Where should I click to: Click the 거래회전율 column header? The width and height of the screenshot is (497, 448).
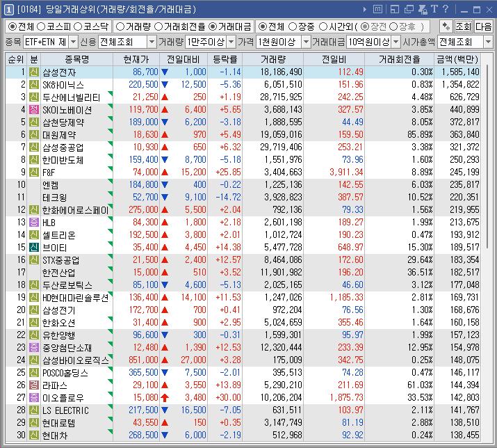click(400, 59)
